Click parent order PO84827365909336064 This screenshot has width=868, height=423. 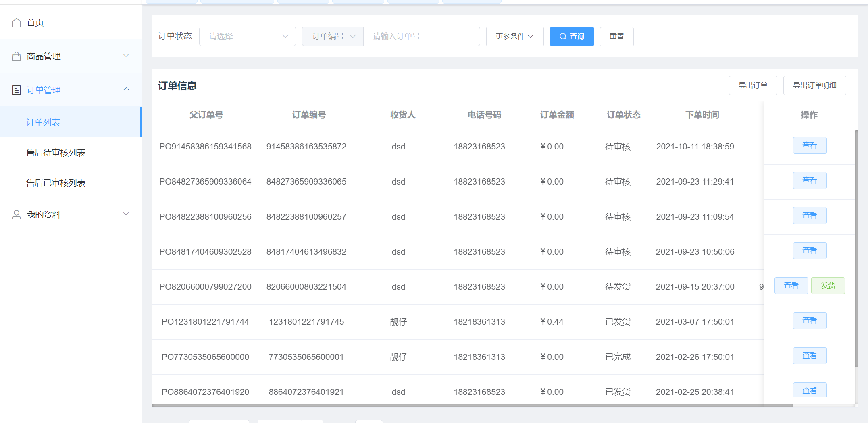pos(205,182)
